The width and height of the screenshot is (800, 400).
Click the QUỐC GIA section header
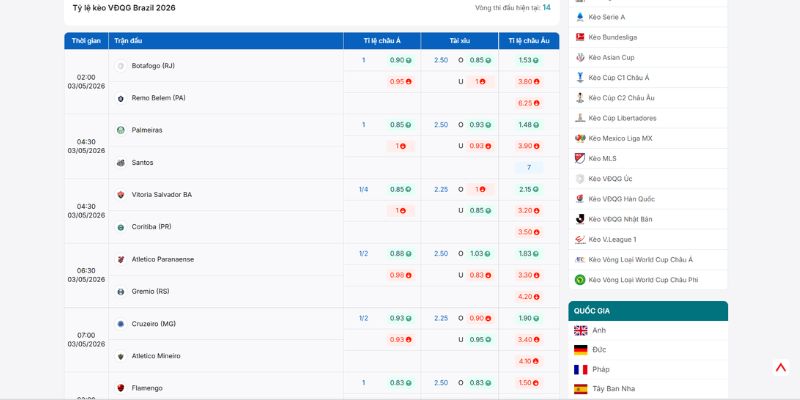[648, 311]
